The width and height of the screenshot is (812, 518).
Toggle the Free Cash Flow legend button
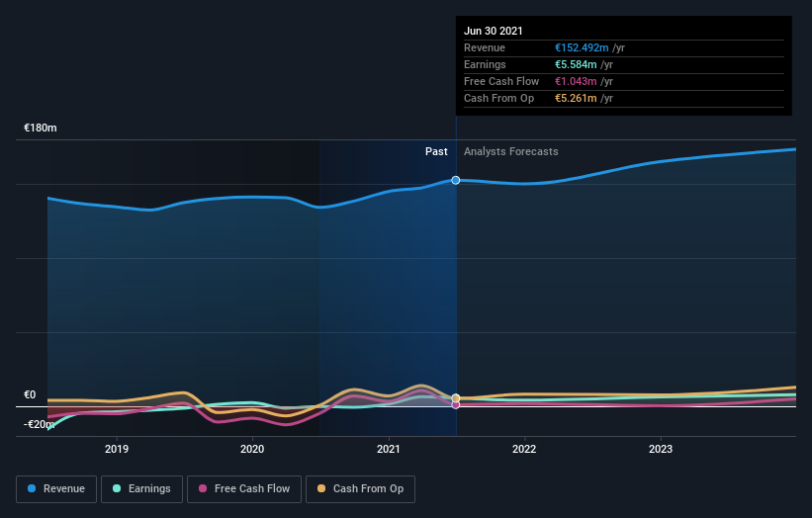[x=244, y=489]
